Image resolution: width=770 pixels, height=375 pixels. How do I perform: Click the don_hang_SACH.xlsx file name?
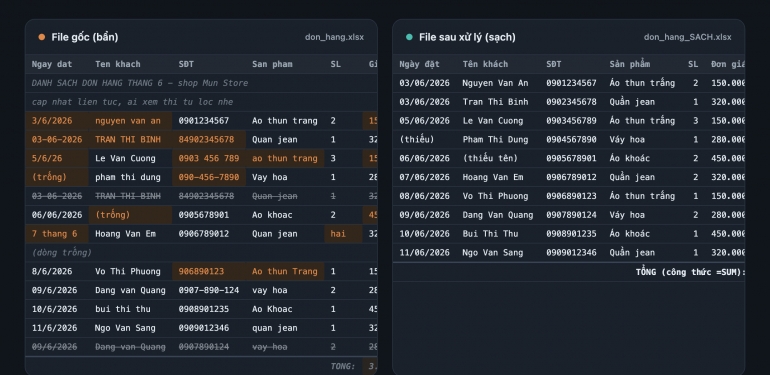pyautogui.click(x=688, y=37)
